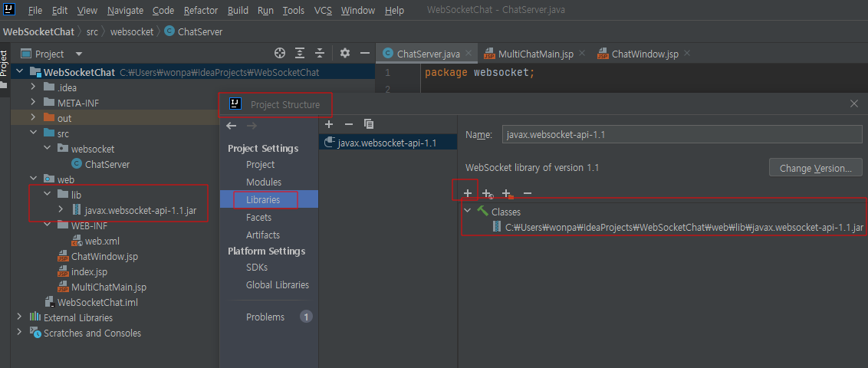Select SDKs under Platform Settings
Image resolution: width=868 pixels, height=368 pixels.
tap(257, 268)
